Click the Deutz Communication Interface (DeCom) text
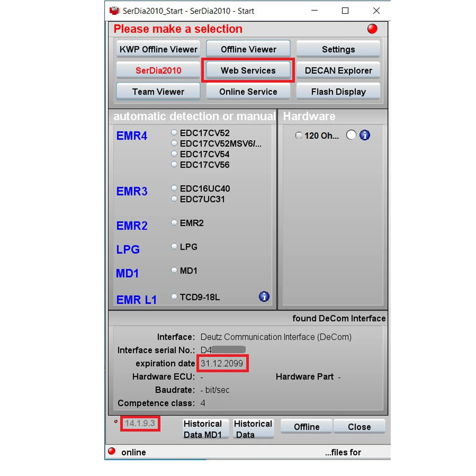The height and width of the screenshot is (476, 476). coord(276,337)
